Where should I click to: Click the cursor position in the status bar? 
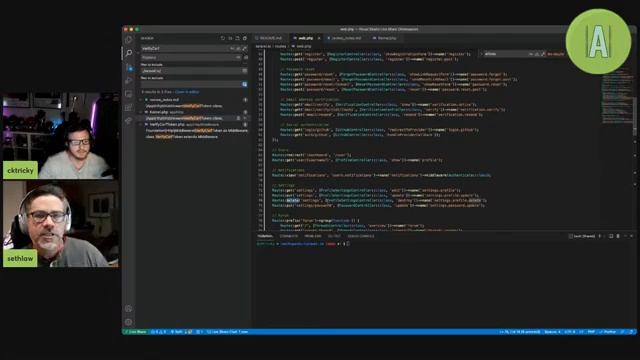520,332
